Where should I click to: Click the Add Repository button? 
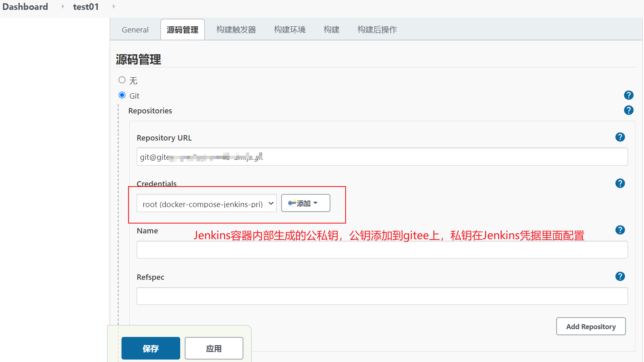(591, 326)
